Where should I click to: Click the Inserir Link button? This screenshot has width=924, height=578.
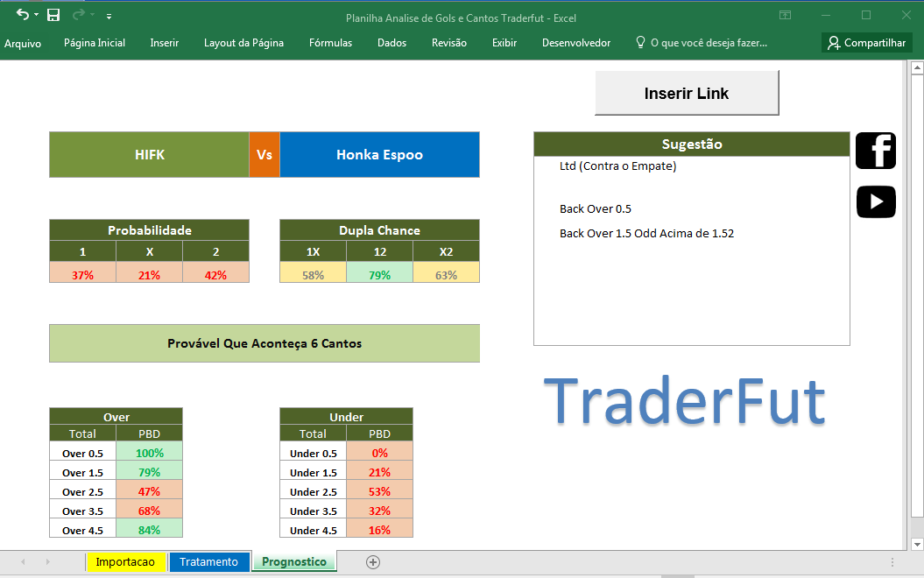coord(688,93)
